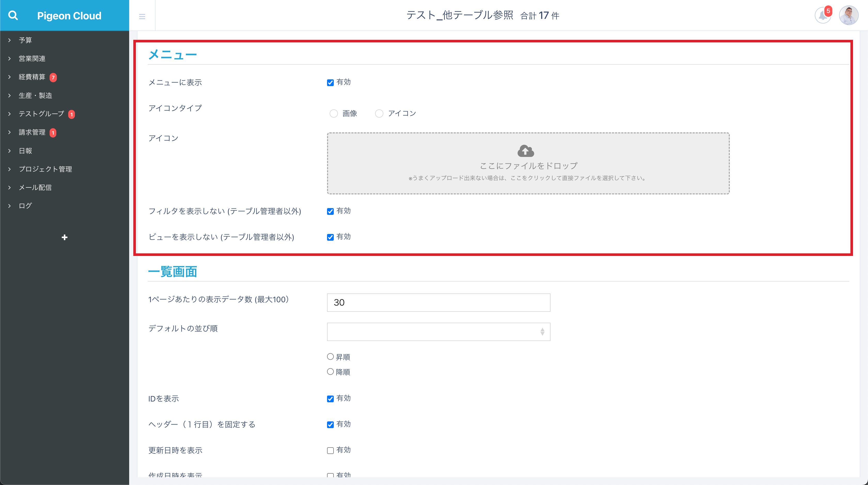This screenshot has height=485, width=868.
Task: Open the notifications bell
Action: tap(822, 16)
